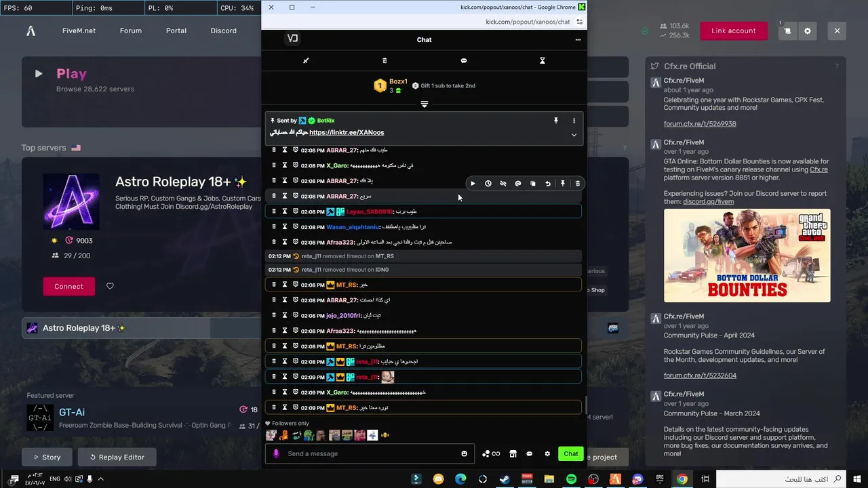Click pin icon in message hover toolbar
Screen dimensions: 868x488
(x=563, y=184)
